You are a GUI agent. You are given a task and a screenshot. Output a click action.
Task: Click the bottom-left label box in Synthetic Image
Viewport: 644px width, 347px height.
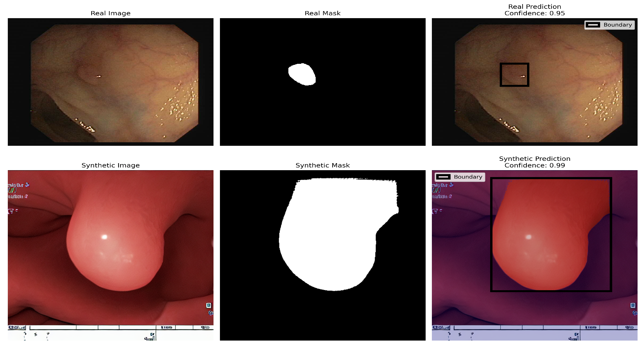tap(17, 327)
